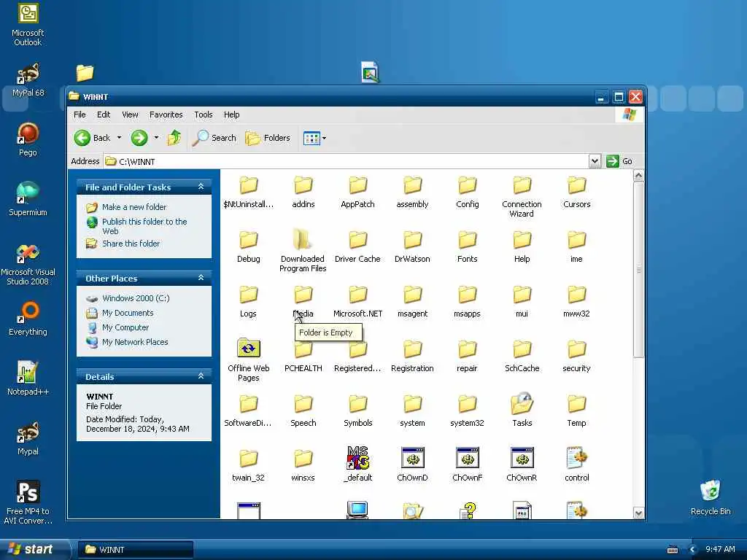Open the Forward history dropdown arrow
This screenshot has height=560, width=747.
[x=156, y=138]
